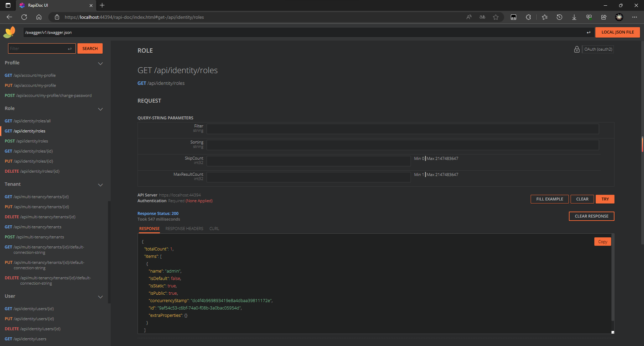This screenshot has width=644, height=346.
Task: Open POST /api/multi-tenancy/tenants
Action: pos(34,237)
